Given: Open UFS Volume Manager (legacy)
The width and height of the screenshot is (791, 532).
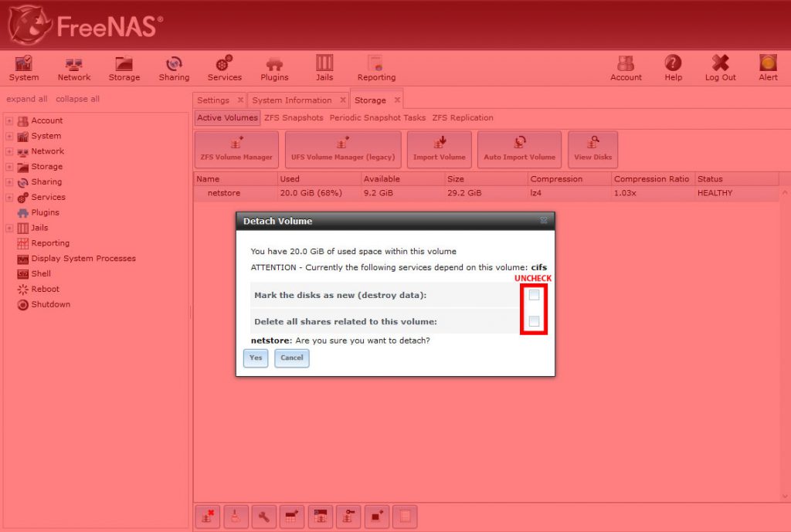Looking at the screenshot, I should 343,150.
